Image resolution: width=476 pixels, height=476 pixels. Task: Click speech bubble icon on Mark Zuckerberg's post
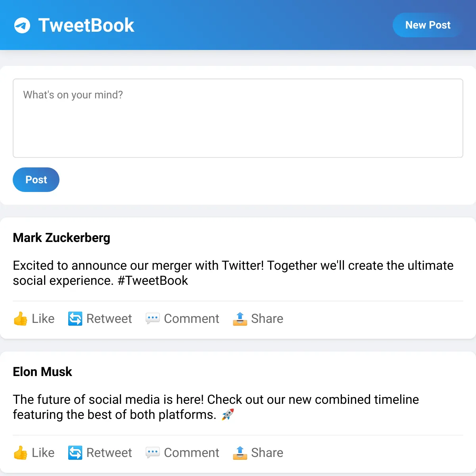point(153,319)
